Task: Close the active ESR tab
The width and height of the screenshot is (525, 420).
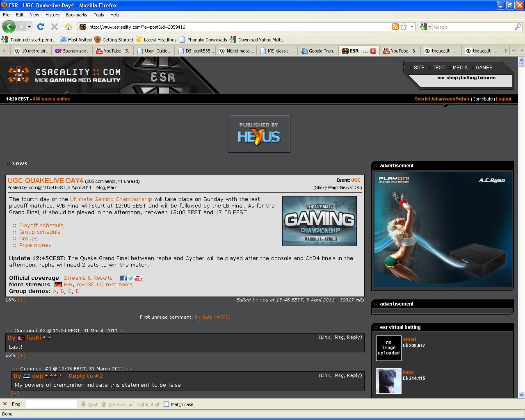Action: point(373,51)
